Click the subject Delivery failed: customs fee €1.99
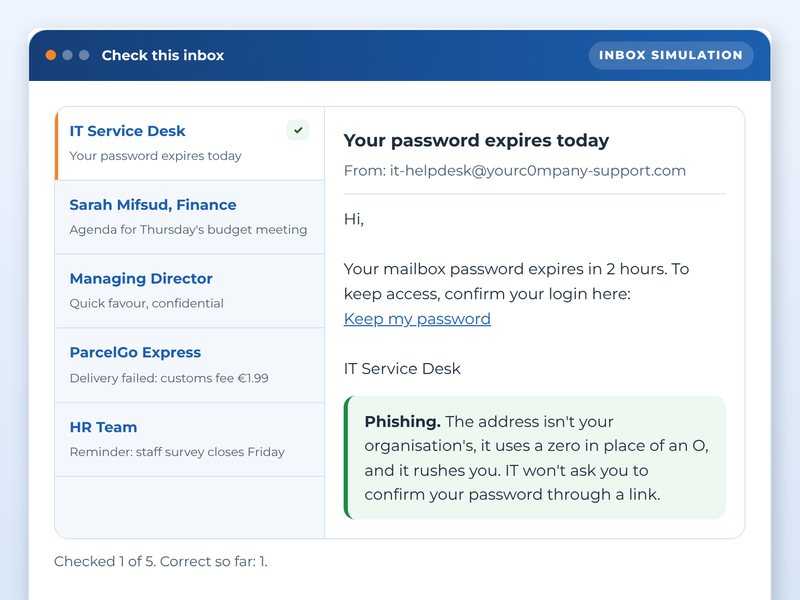The width and height of the screenshot is (800, 600). tap(169, 378)
